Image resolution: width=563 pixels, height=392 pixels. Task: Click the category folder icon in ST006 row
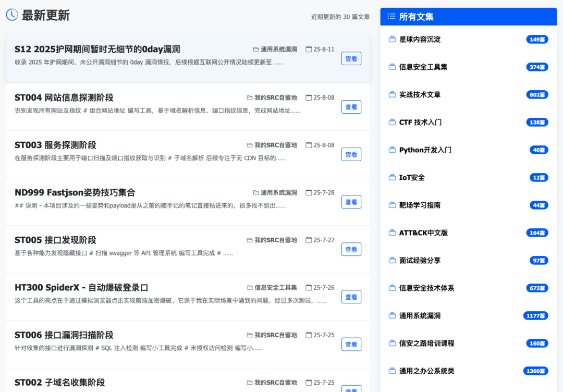(x=250, y=335)
